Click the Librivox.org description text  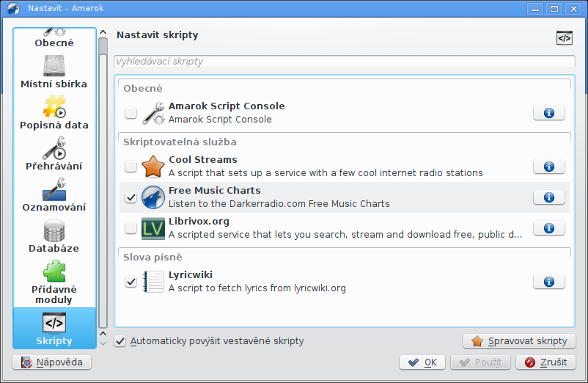click(345, 235)
